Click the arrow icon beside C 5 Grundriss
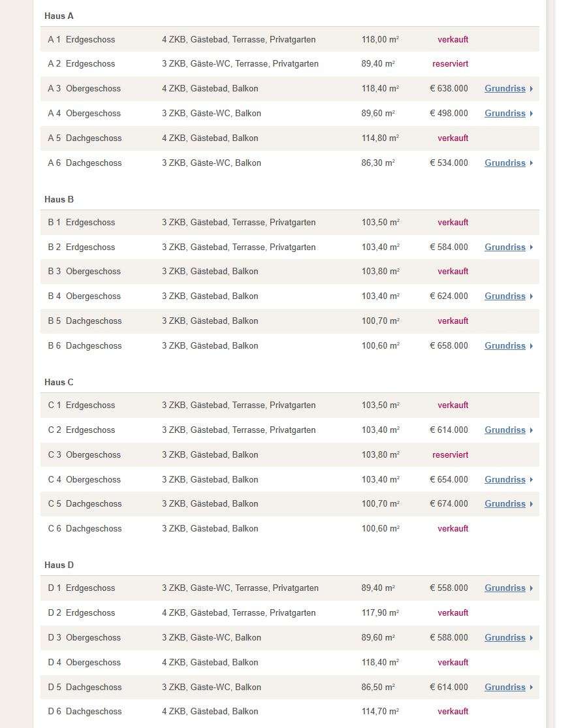This screenshot has width=572, height=728. (x=531, y=504)
